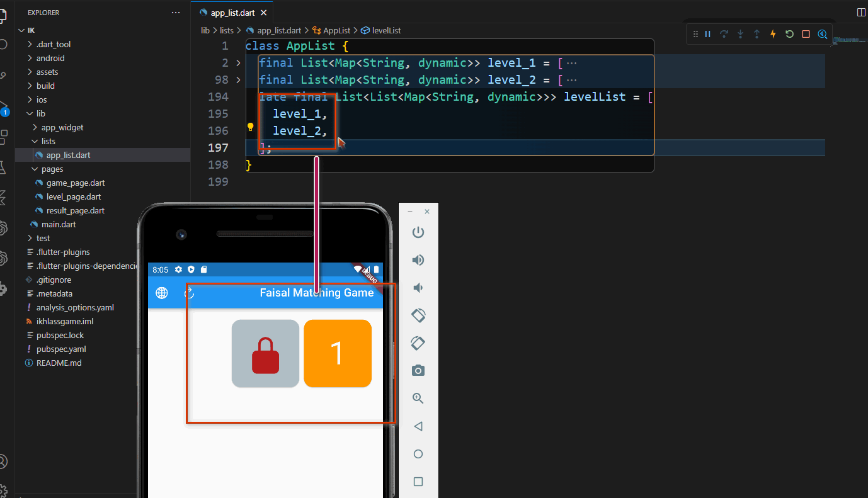Select Hot Restart from the debug toolbar

[789, 33]
